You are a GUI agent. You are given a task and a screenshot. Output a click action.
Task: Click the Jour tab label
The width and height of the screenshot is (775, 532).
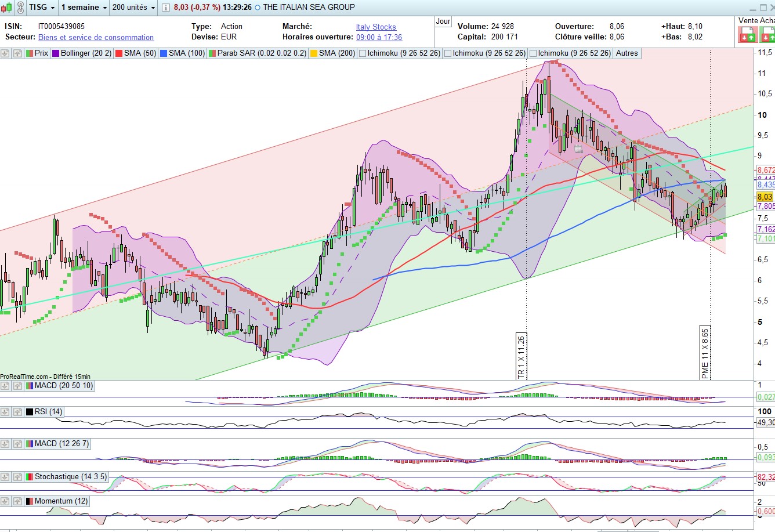tap(443, 21)
